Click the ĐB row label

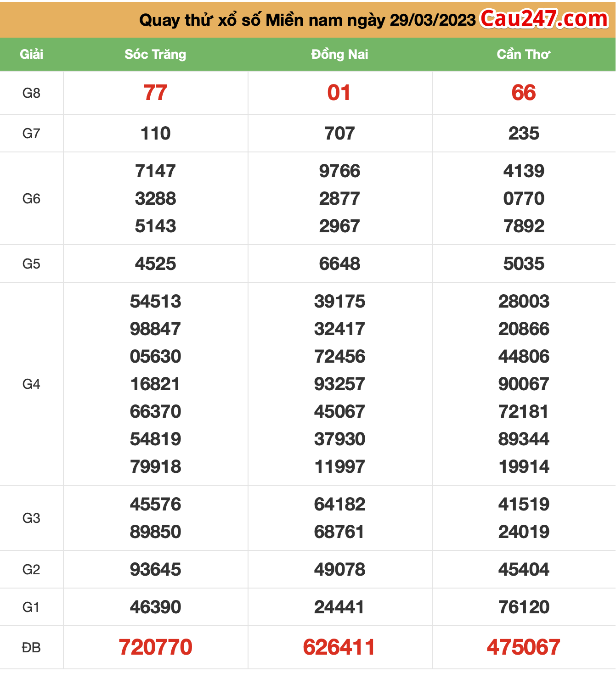click(31, 648)
